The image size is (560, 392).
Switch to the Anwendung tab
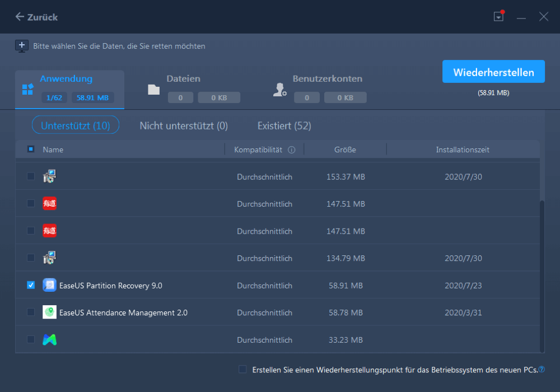[69, 89]
